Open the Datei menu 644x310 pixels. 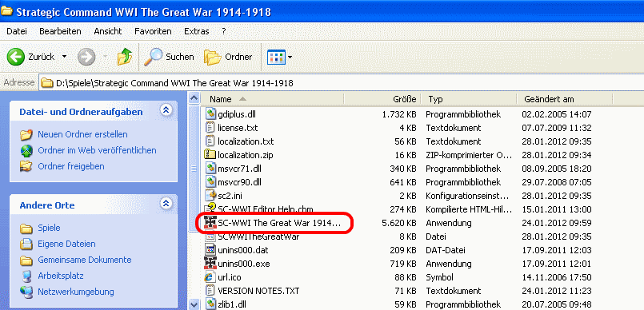(17, 31)
